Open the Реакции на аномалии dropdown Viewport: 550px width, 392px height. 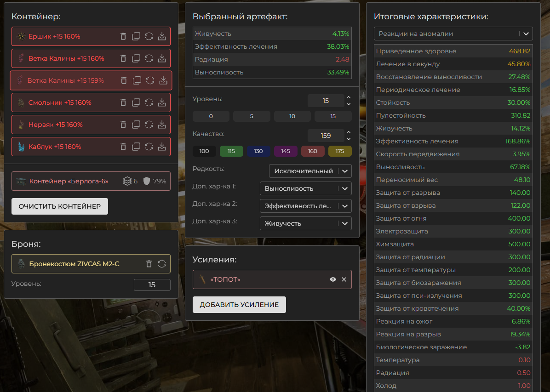(x=453, y=34)
